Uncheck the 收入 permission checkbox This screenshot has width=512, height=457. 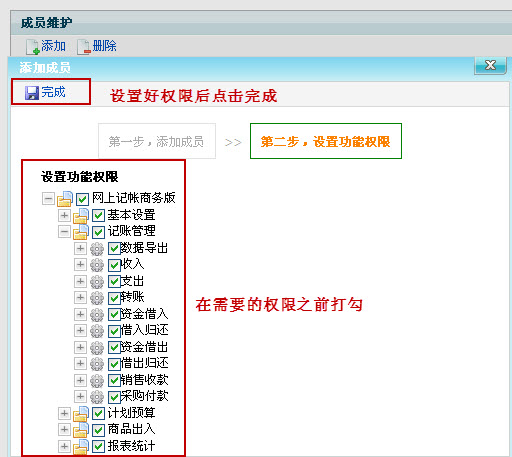point(114,265)
